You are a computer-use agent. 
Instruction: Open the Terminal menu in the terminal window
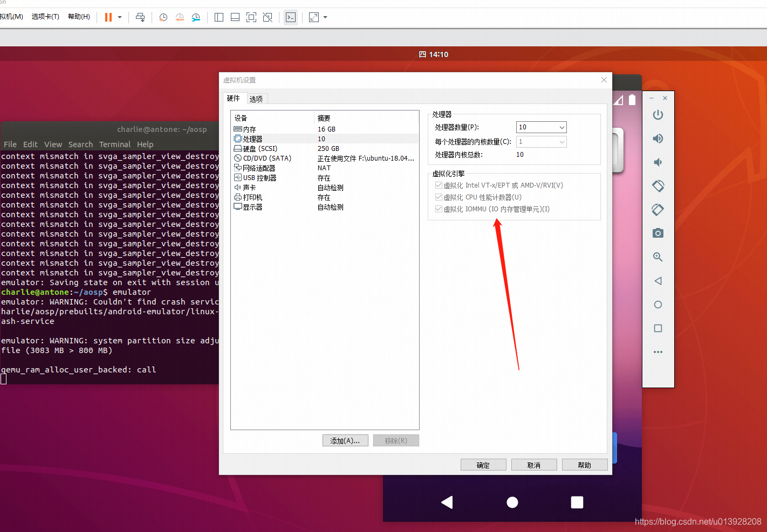[115, 144]
